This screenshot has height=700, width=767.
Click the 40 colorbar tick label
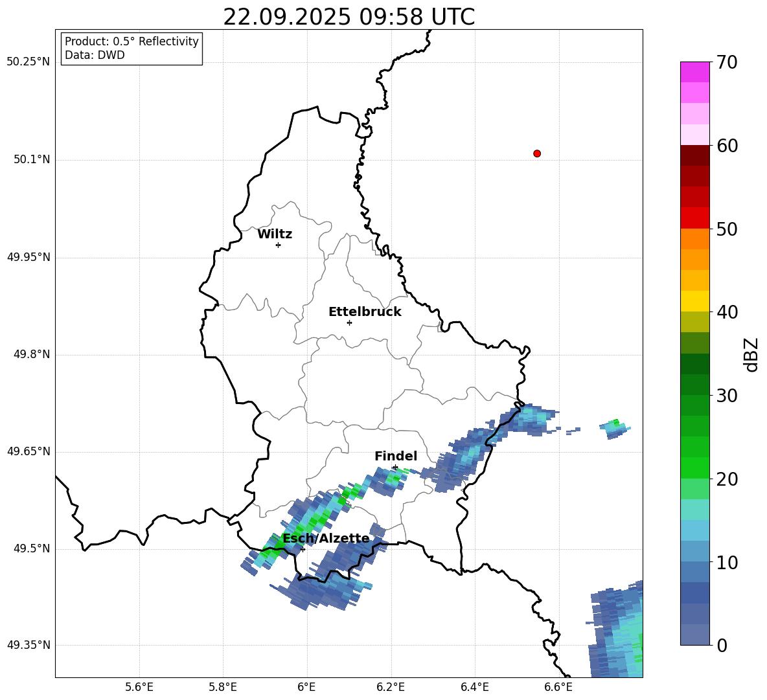coord(727,312)
